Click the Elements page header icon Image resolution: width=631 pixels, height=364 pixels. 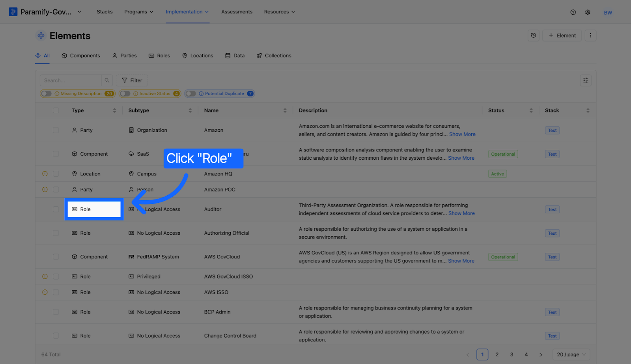click(41, 36)
